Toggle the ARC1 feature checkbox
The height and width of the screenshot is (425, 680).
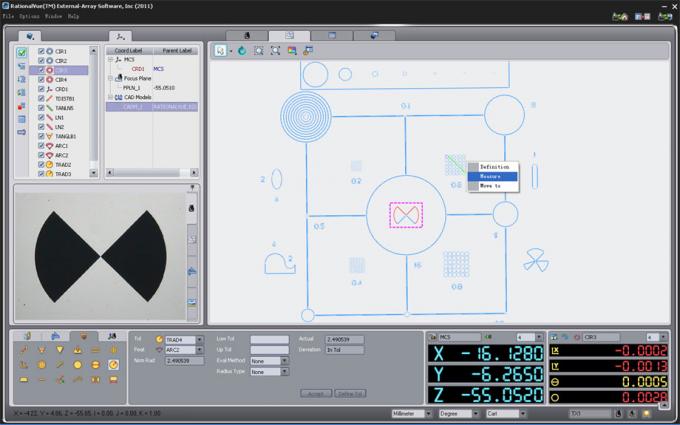pyautogui.click(x=41, y=146)
